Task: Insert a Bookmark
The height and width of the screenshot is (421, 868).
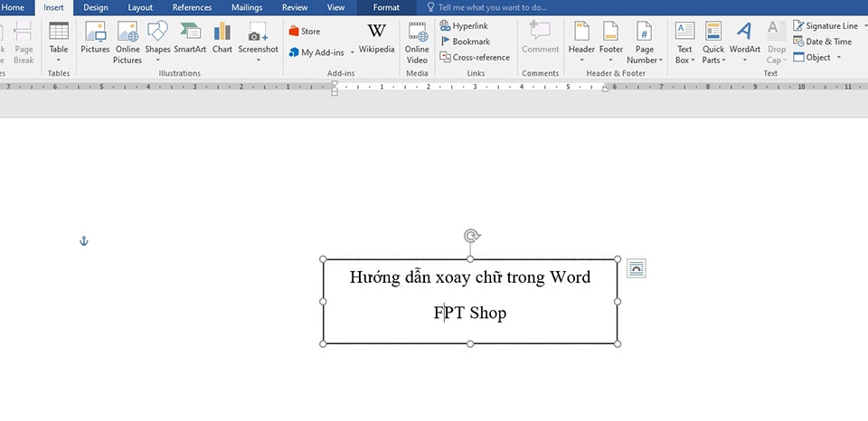Action: (x=465, y=42)
